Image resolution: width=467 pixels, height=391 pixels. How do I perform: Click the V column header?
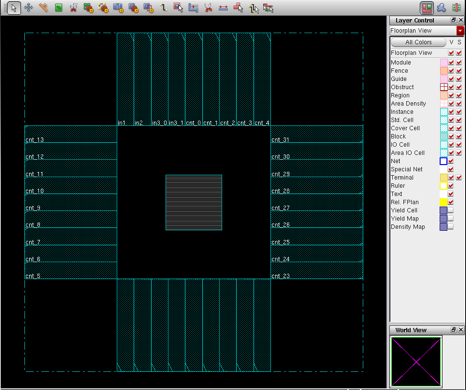451,42
